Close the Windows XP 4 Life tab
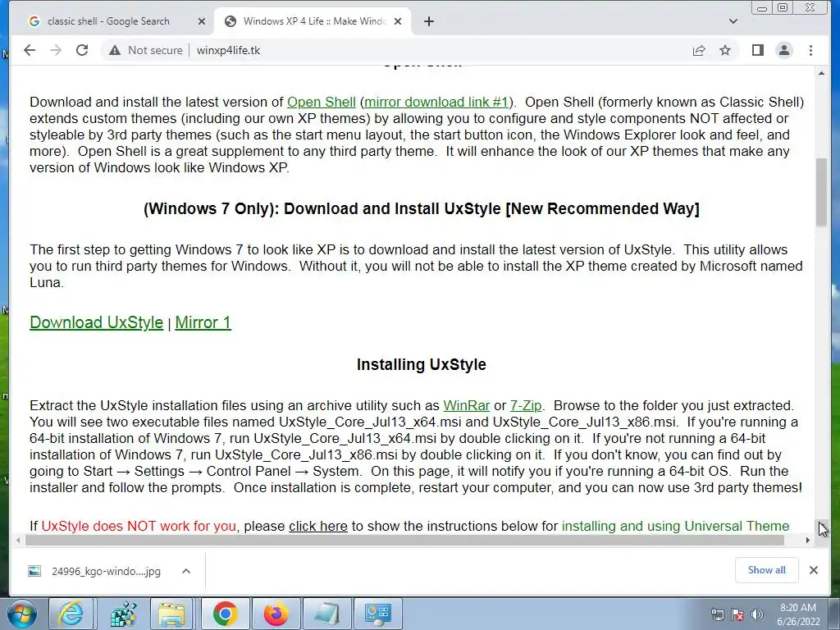 [x=398, y=21]
